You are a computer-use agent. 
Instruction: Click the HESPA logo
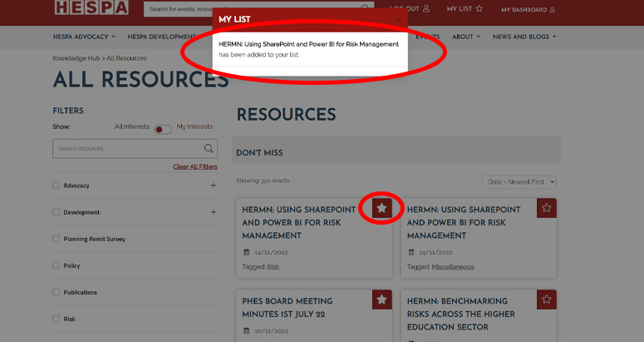91,7
